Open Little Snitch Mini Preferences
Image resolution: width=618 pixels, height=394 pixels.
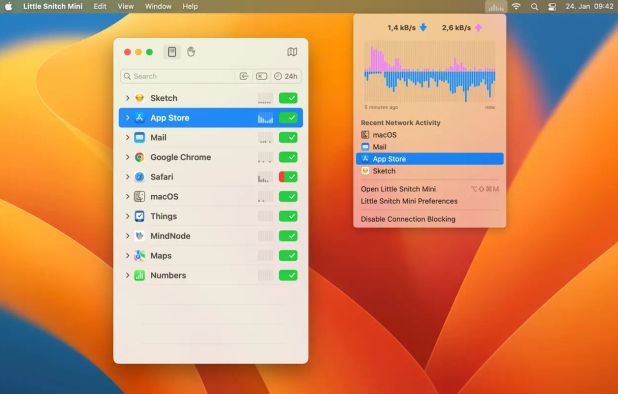[430, 201]
